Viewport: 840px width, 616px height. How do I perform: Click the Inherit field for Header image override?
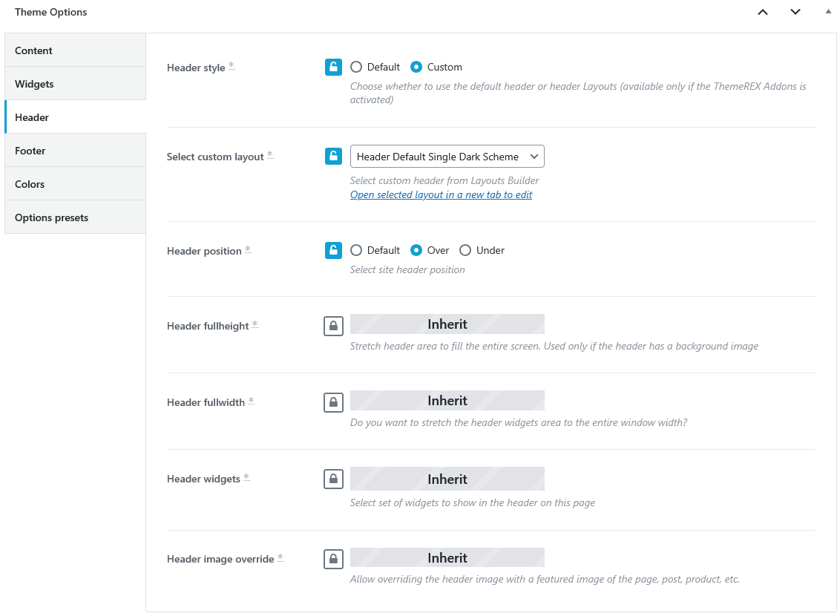pos(447,557)
